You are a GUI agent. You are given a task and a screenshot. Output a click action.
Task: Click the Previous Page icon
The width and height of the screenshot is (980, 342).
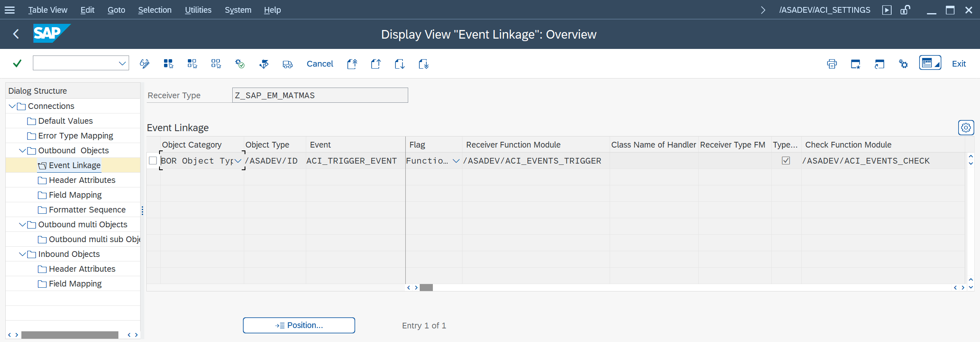[x=376, y=64]
